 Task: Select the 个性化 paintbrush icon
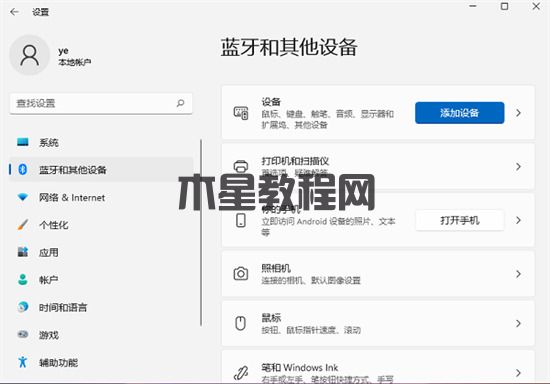[x=23, y=224]
